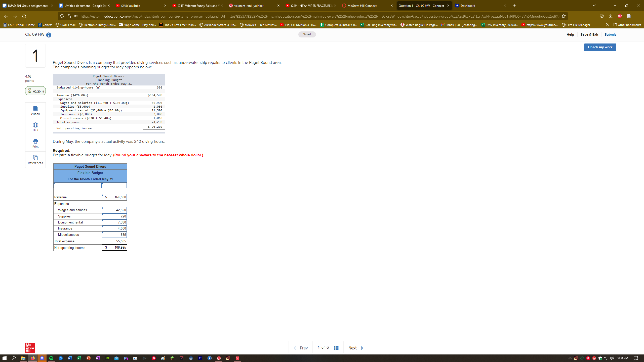Expand the list all tabs chevron
Screen dimensions: 644x362
coord(594,6)
